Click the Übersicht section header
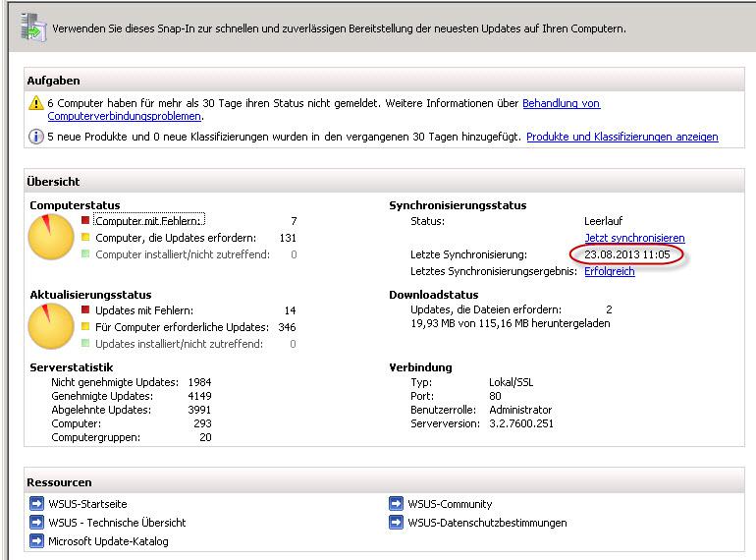756x560 pixels. click(384, 182)
